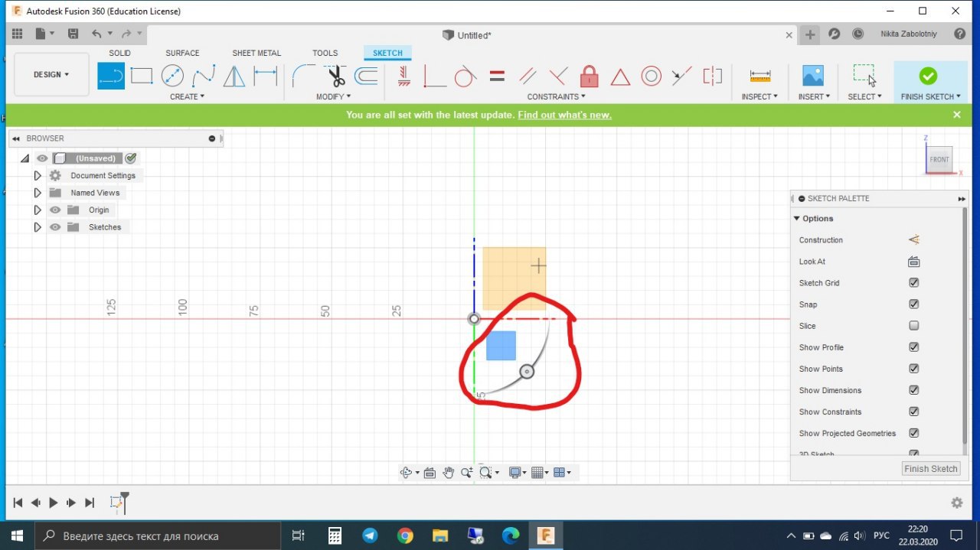Apply the Fix/Unfix lock constraint
Viewport: 980px width, 550px height.
pos(589,76)
